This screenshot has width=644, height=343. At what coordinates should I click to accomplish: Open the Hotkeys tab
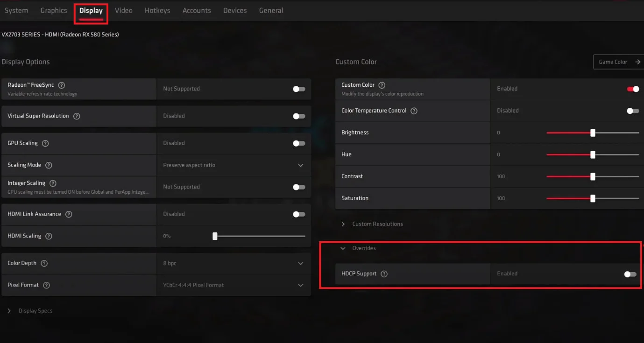point(157,10)
